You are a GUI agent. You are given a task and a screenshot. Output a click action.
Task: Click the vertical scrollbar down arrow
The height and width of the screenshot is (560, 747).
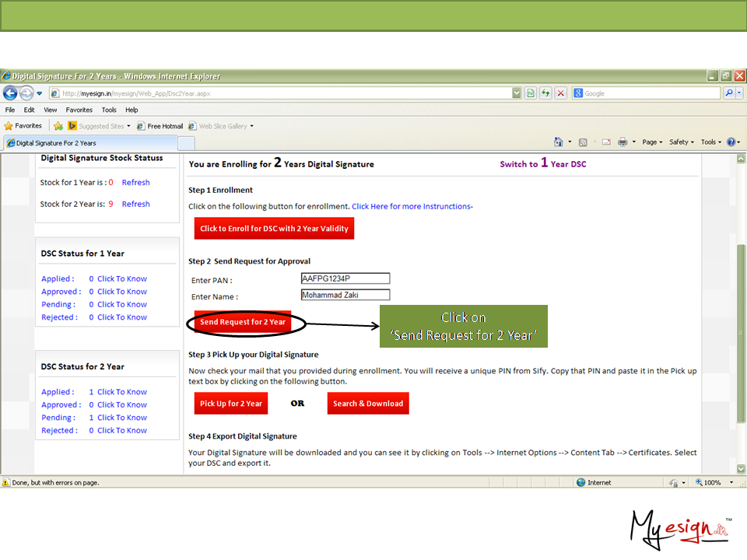[740, 469]
